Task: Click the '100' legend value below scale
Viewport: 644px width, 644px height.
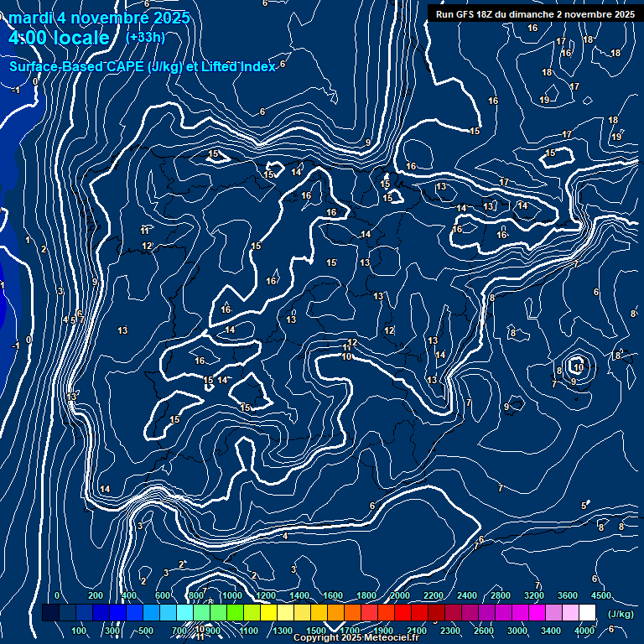Action: tap(79, 631)
